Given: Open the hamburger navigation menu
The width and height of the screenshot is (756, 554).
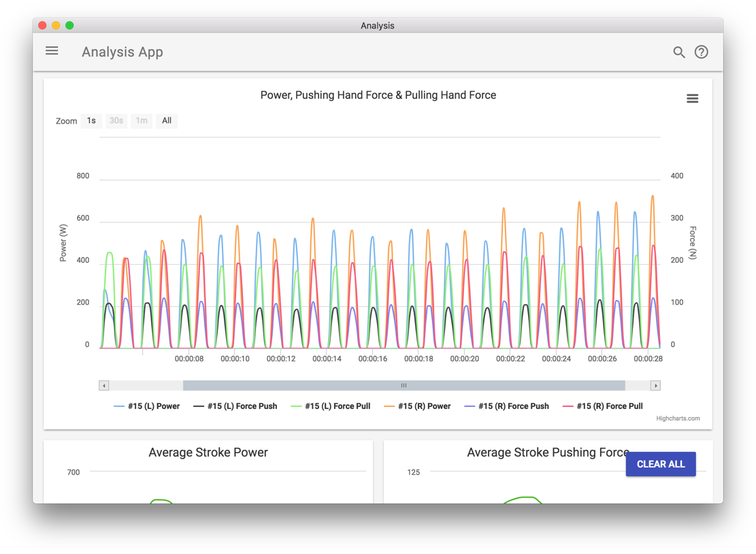Looking at the screenshot, I should (x=52, y=51).
